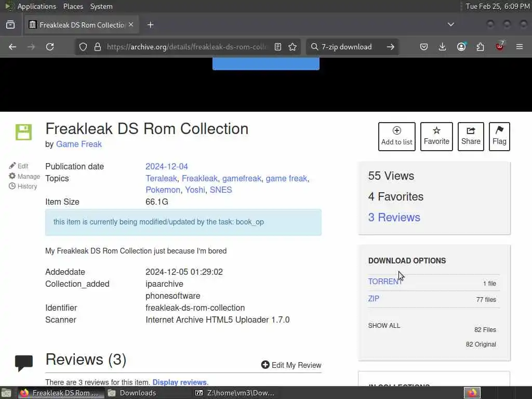Click the reviews speech bubble icon

24,363
